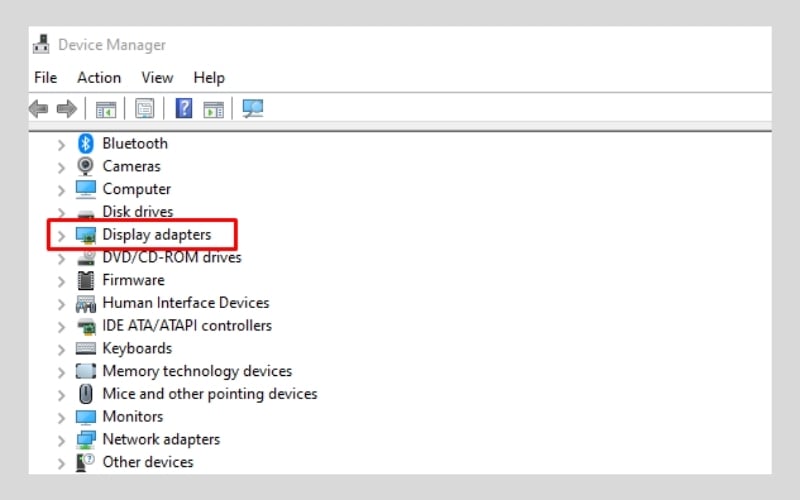Click the Back arrow in the toolbar

coord(39,108)
